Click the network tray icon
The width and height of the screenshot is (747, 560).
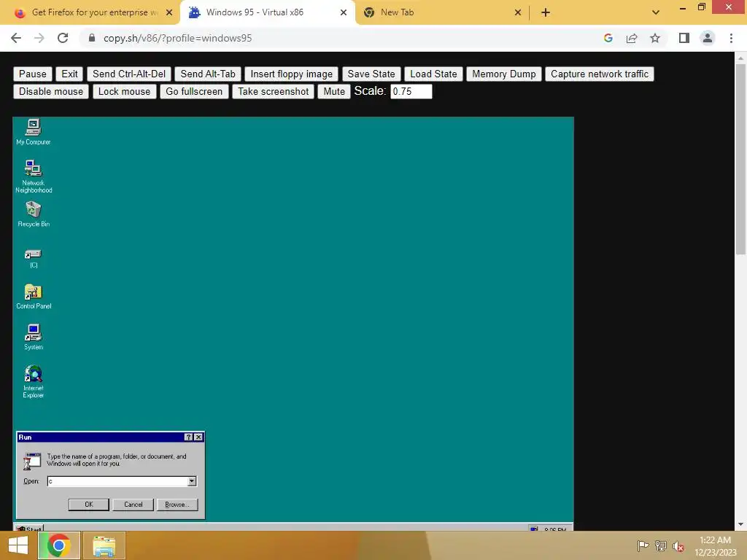[661, 545]
